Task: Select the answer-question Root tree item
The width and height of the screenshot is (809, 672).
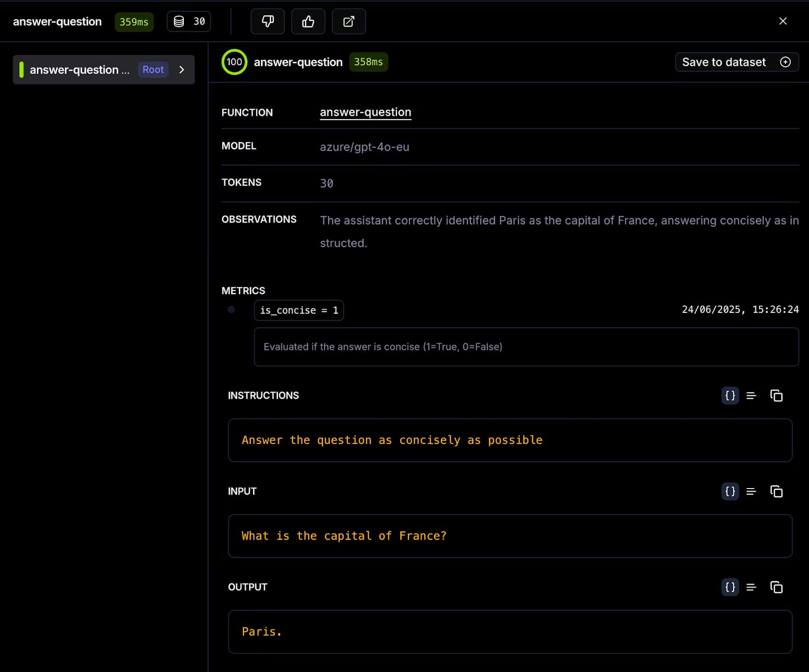Action: pyautogui.click(x=78, y=70)
